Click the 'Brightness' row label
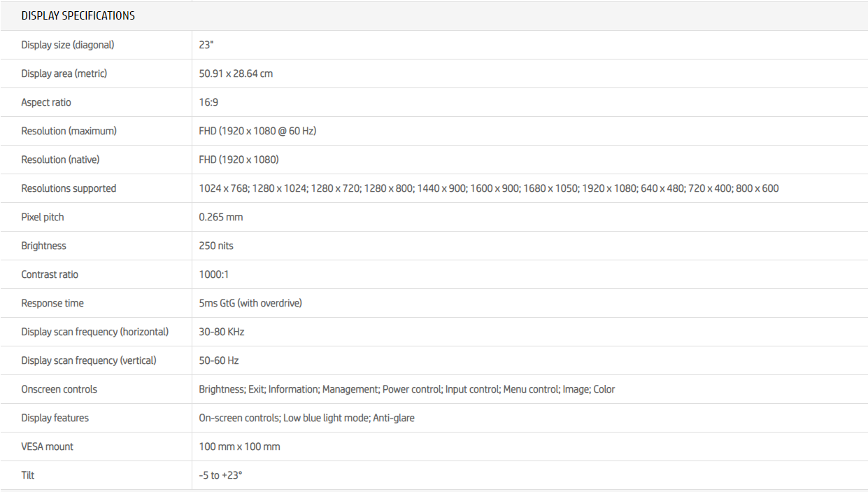The image size is (868, 492). (43, 246)
